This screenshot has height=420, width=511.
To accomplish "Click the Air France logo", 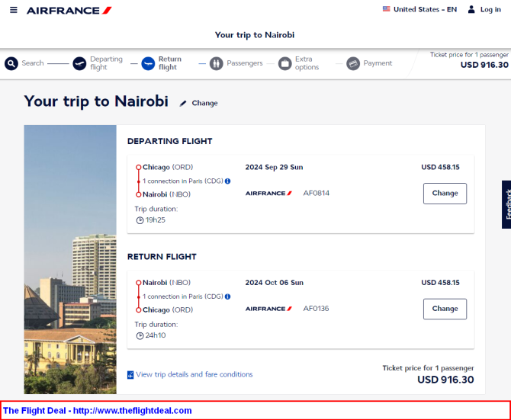I will tap(69, 11).
